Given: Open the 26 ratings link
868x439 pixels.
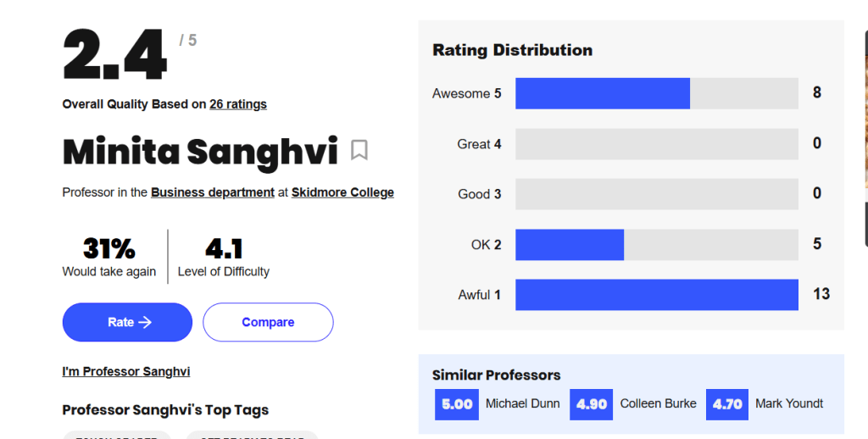Looking at the screenshot, I should pos(238,104).
